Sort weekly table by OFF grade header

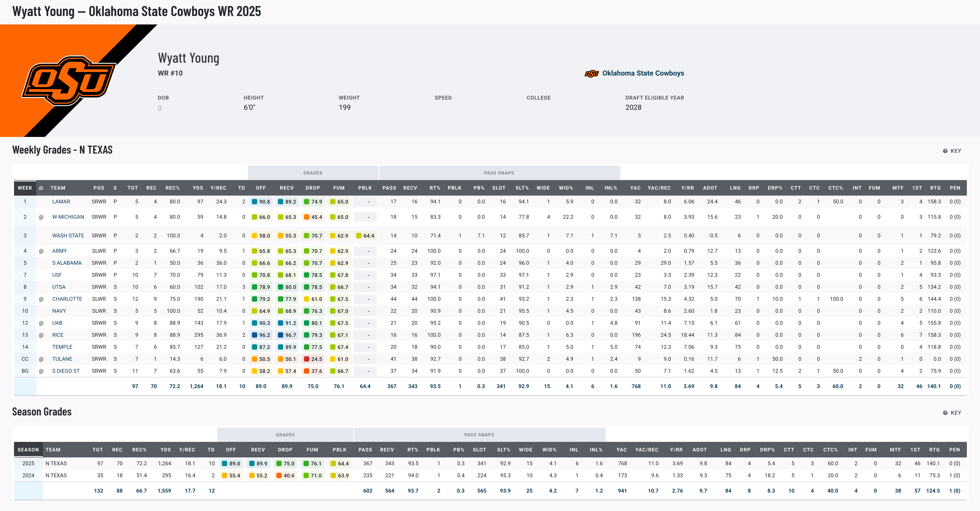(261, 188)
